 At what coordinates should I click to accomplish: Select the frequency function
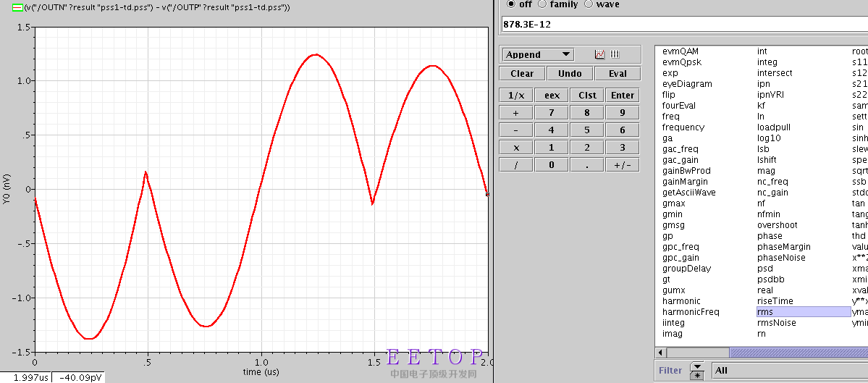(x=683, y=127)
